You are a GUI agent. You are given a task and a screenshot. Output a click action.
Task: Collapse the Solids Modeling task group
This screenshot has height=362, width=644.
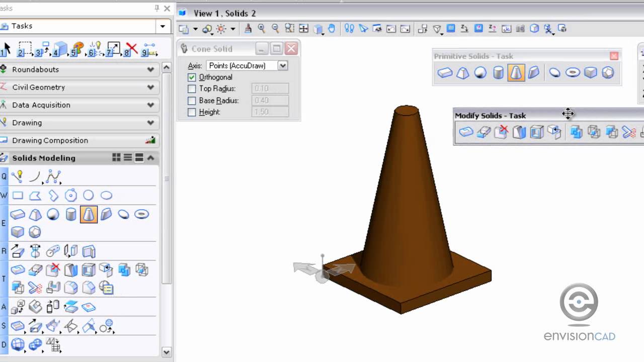coord(150,158)
